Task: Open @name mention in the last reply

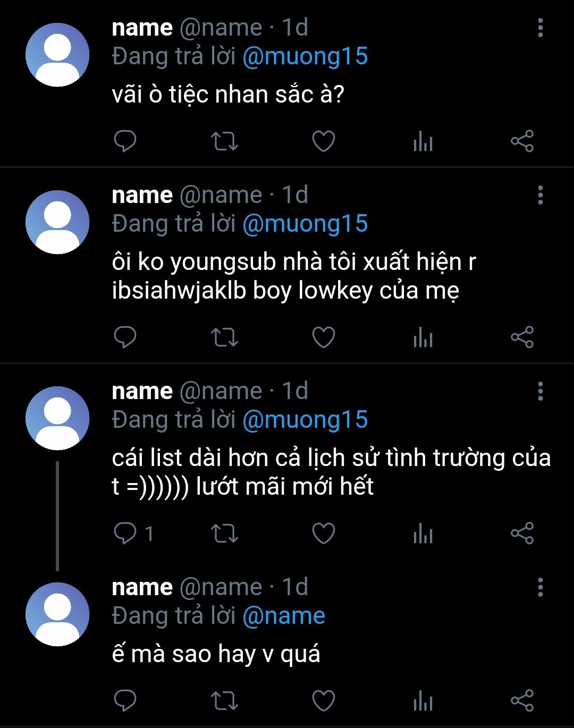Action: point(284,616)
